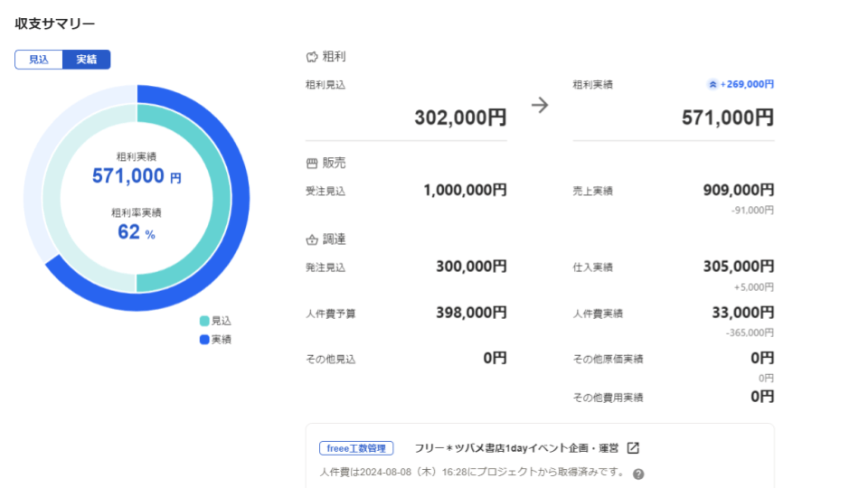Click the 人件費実績 value 33,000円
This screenshot has width=868, height=488.
pos(743,313)
